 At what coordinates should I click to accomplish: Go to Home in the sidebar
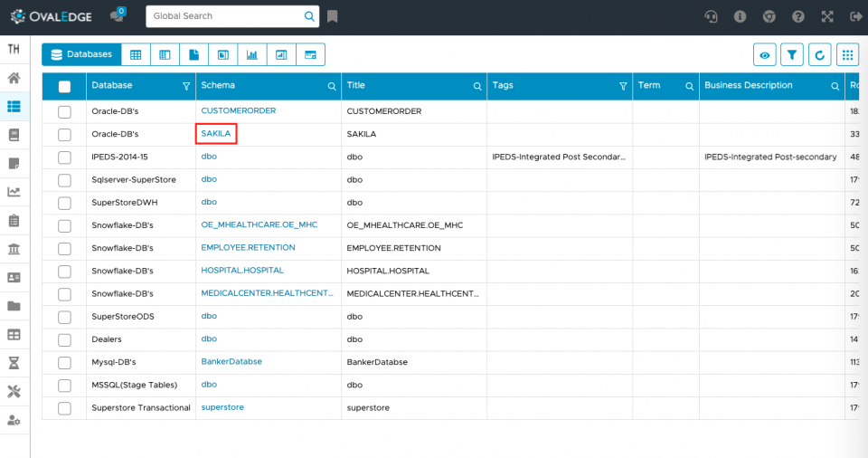pyautogui.click(x=14, y=78)
